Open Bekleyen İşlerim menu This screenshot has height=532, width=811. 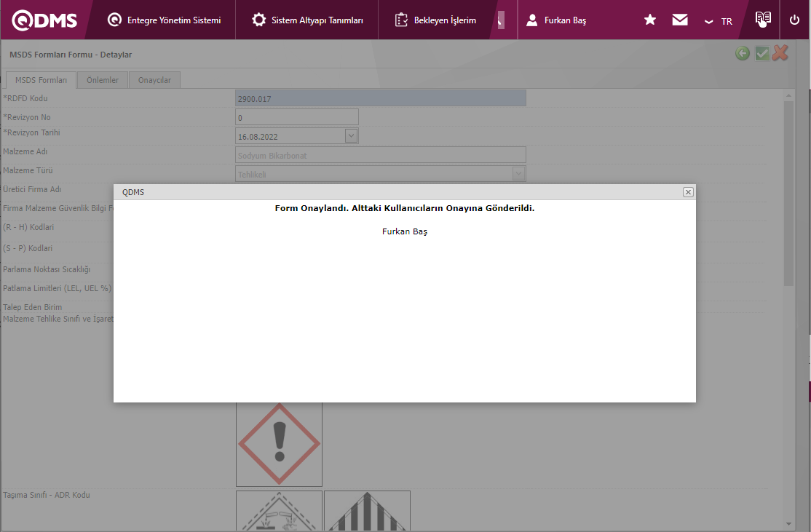click(x=435, y=20)
